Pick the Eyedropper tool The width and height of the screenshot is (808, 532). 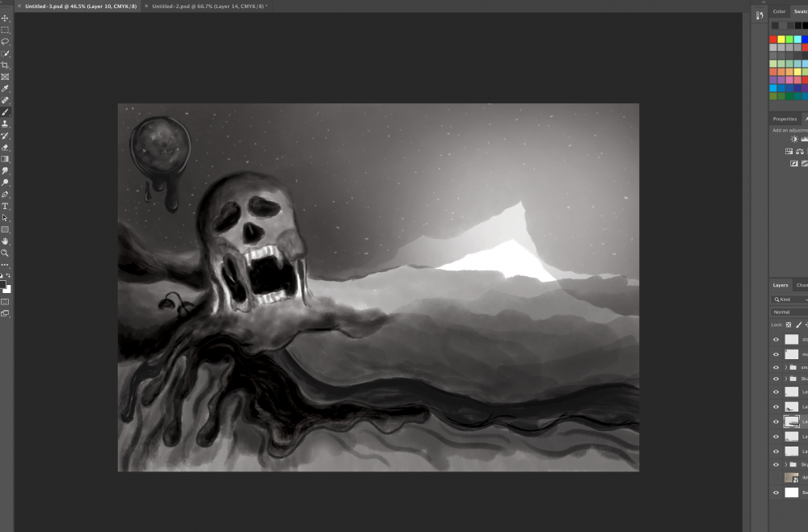[5, 88]
